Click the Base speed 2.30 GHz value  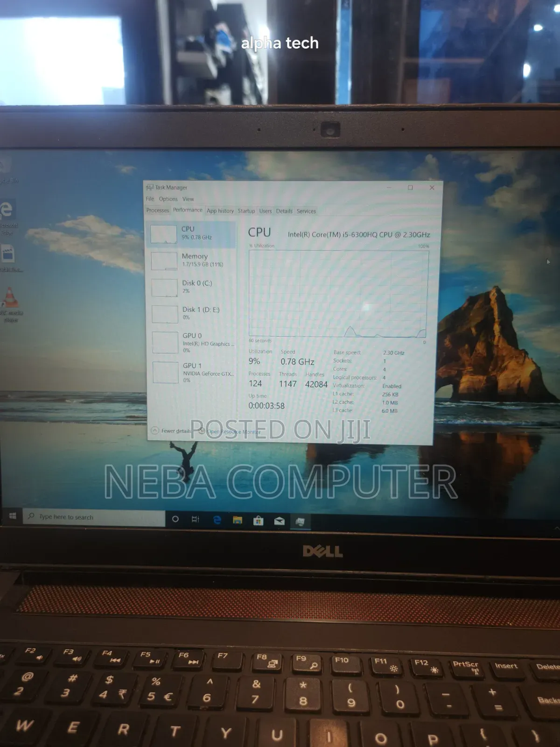[x=393, y=353]
